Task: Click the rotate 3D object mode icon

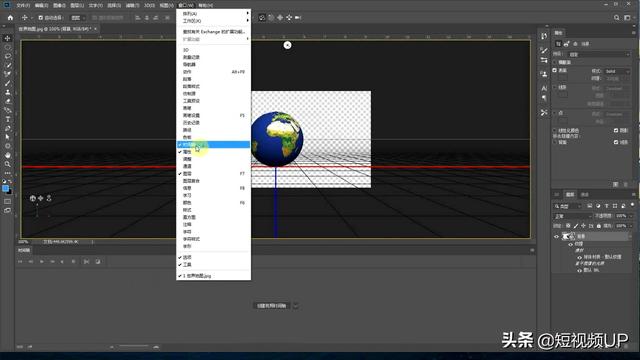Action: point(262,18)
